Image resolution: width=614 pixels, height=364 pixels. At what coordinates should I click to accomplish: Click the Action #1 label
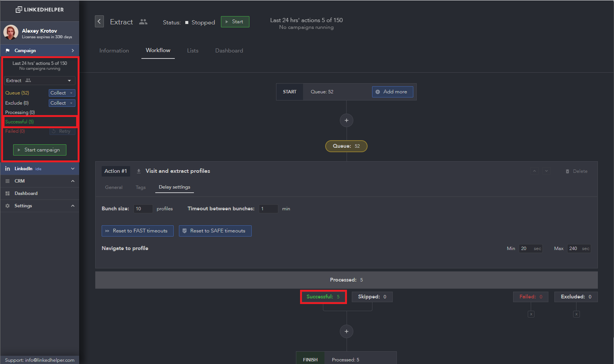(x=116, y=171)
